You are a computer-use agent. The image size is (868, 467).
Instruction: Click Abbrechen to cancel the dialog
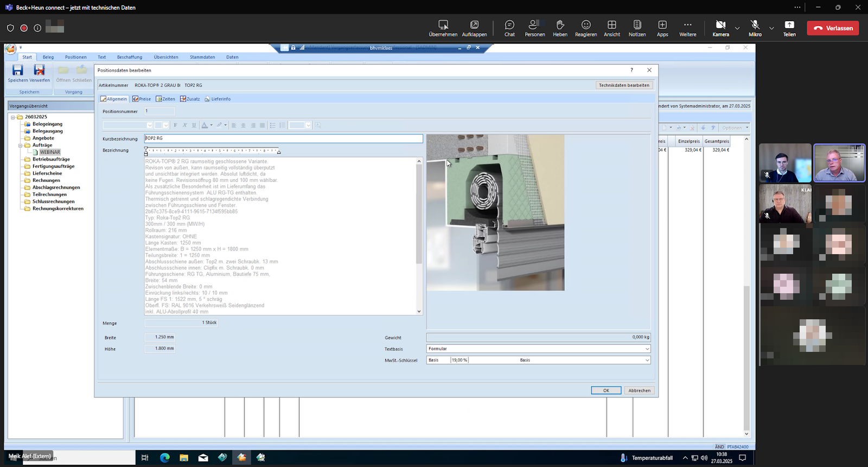tap(640, 390)
